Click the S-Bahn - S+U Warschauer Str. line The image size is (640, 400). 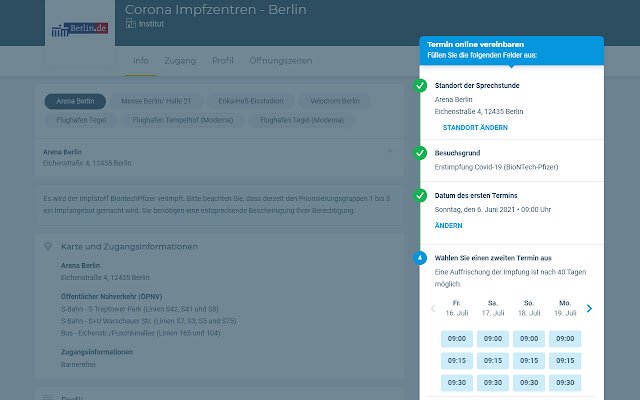click(149, 321)
